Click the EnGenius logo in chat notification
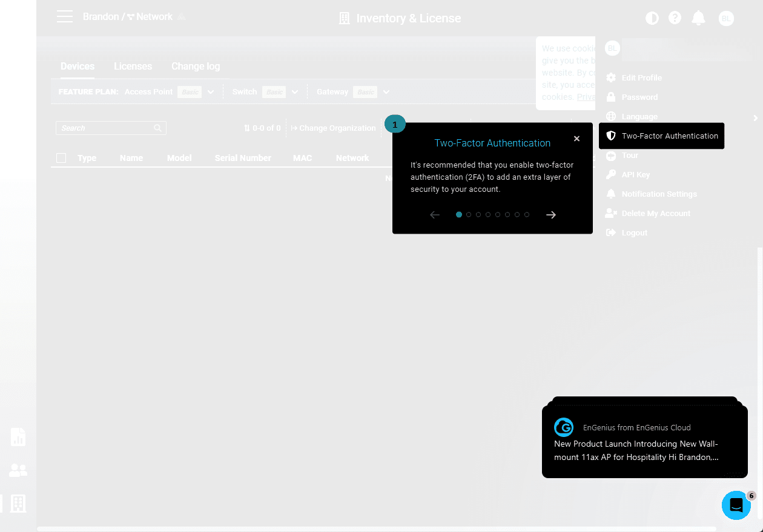Viewport: 763px width, 532px height. [x=564, y=427]
